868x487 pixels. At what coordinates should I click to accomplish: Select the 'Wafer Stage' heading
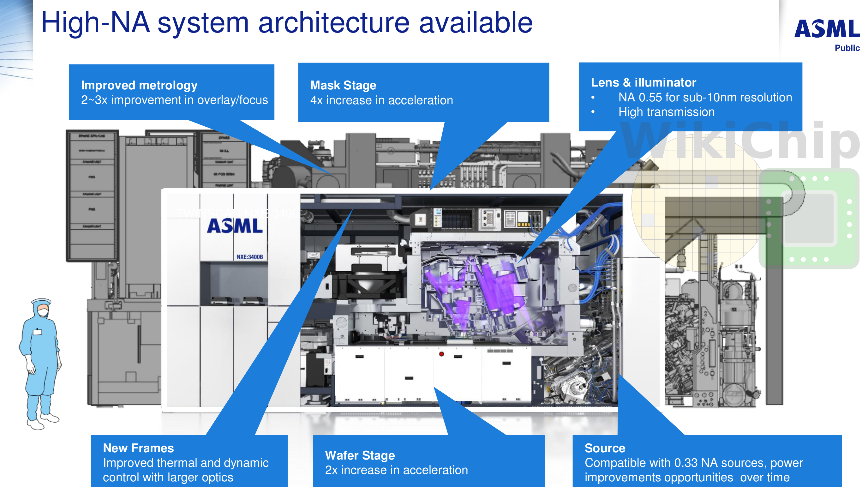[x=360, y=455]
